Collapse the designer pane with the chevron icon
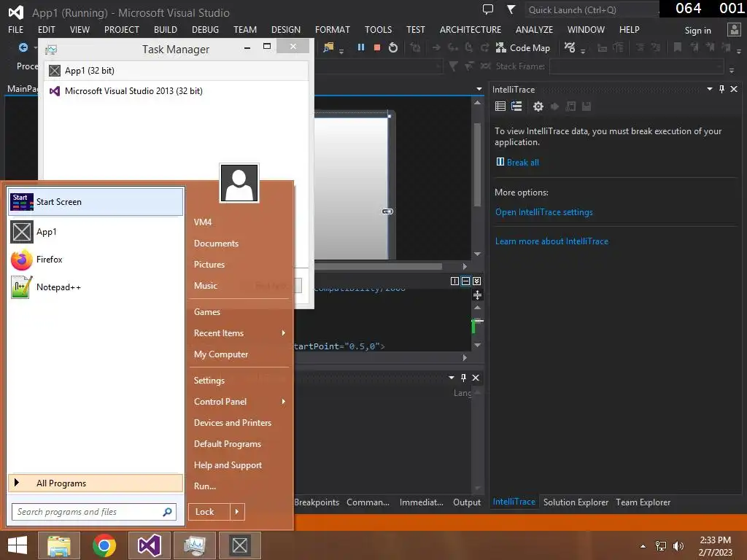 [477, 281]
